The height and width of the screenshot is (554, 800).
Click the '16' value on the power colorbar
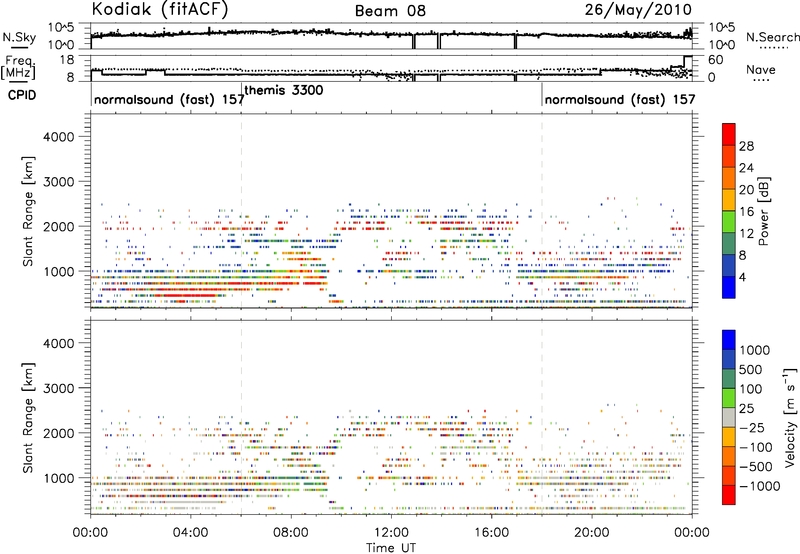(x=746, y=212)
